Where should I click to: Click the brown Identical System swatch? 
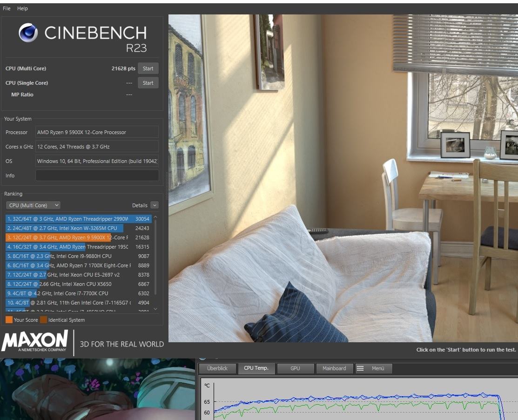point(43,319)
